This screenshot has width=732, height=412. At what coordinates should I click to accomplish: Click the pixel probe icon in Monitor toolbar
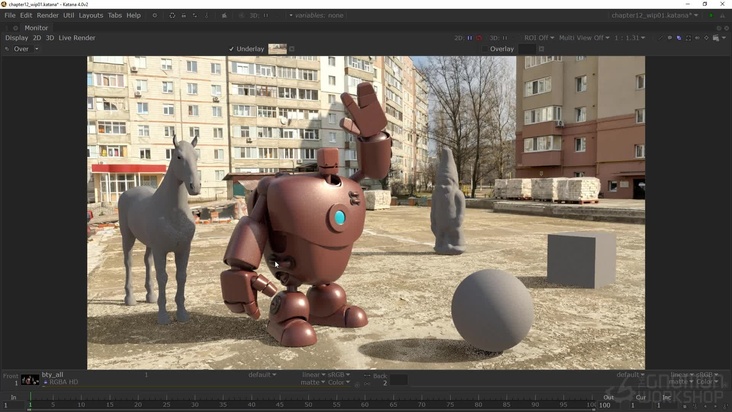click(669, 38)
